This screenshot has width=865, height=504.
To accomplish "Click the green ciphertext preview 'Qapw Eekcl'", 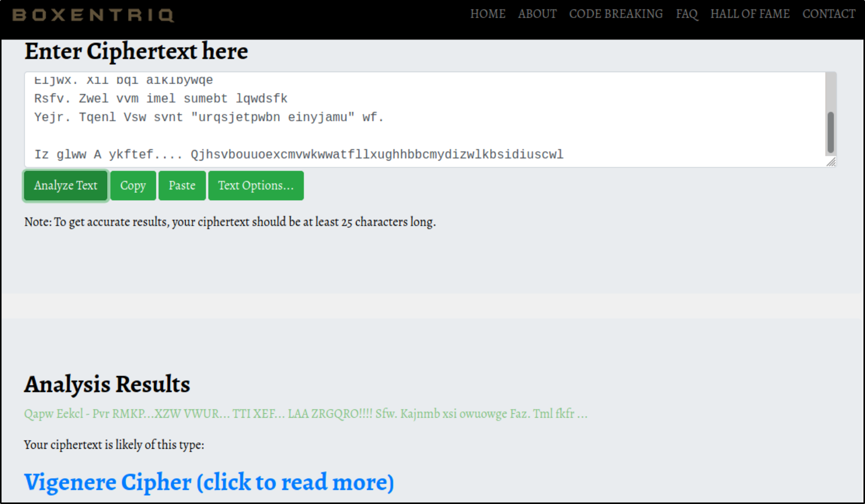I will click(x=305, y=414).
